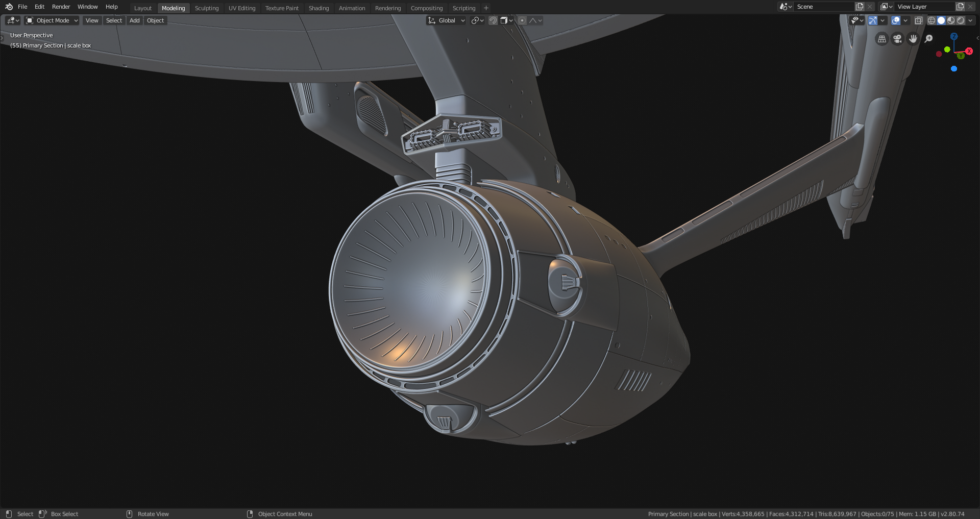Switch to the Animation workspace tab

[x=352, y=8]
